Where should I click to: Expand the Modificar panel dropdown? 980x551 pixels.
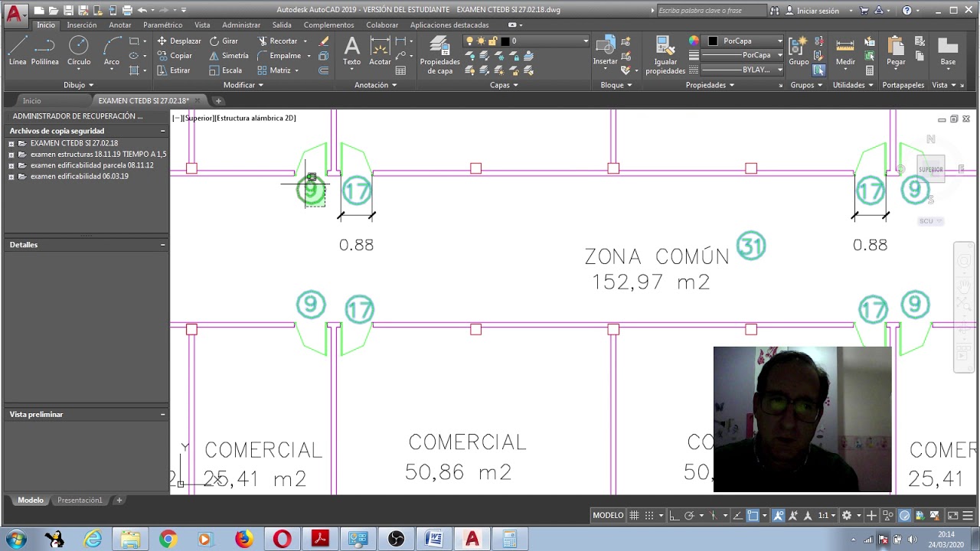tap(243, 85)
